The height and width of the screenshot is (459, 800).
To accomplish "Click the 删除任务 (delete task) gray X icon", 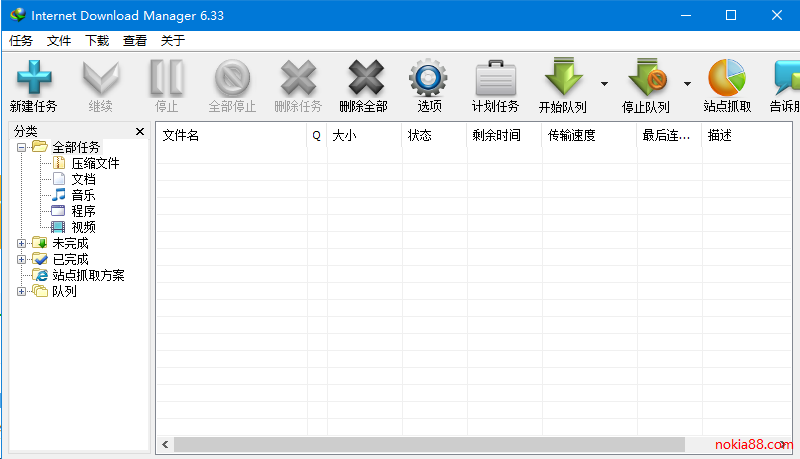I will click(298, 78).
